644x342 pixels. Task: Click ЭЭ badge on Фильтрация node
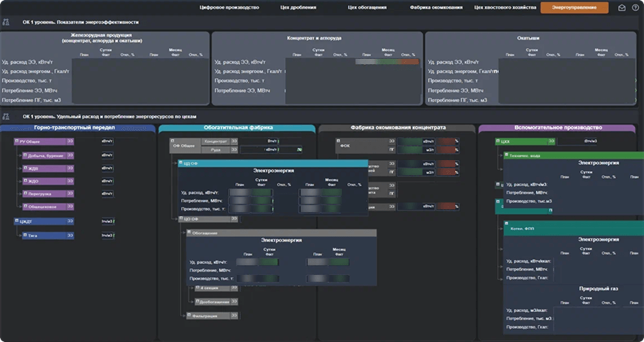[x=234, y=316]
